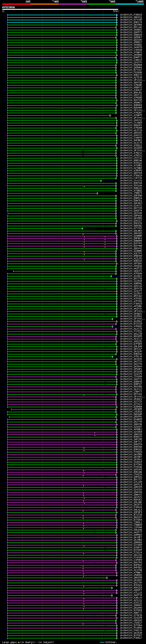Click the cyan ~100% identity legend segment
The image size is (146, 644).
[x=129, y=4]
